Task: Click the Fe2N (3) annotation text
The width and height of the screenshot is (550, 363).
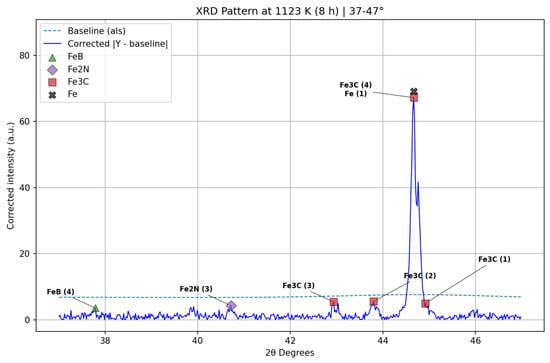Action: tap(196, 289)
